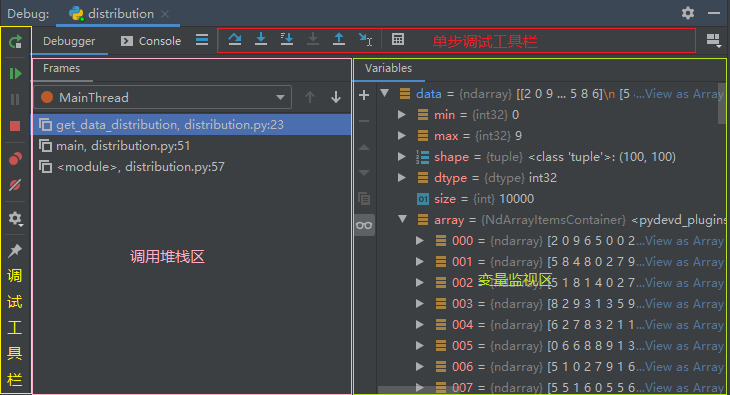Expand array item 001
The width and height of the screenshot is (730, 395).
point(419,261)
